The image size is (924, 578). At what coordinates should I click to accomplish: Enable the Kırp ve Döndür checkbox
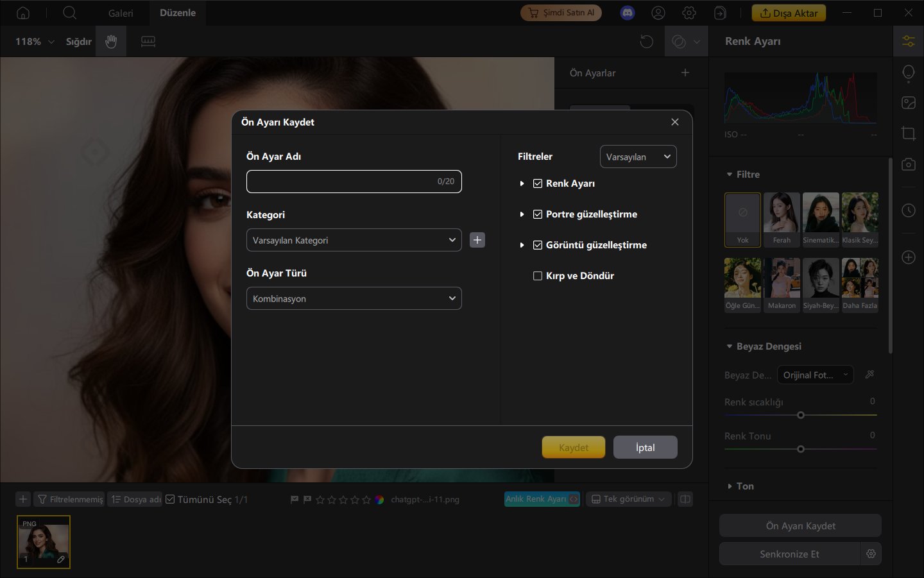[x=538, y=276]
